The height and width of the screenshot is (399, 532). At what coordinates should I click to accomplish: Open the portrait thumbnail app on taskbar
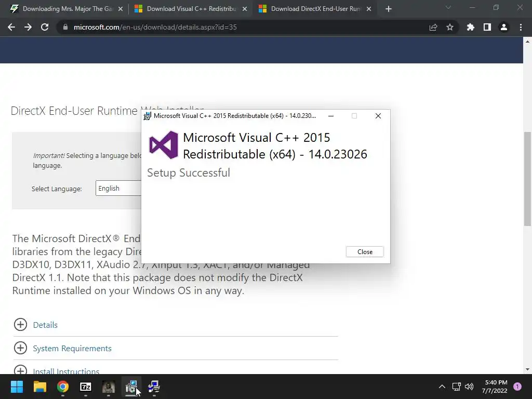click(x=109, y=387)
